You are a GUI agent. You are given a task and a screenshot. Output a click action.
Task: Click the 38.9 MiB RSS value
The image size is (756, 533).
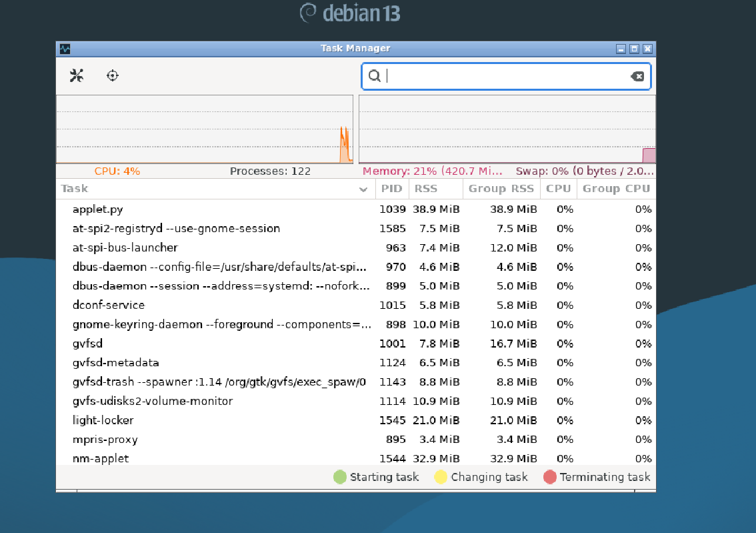tap(436, 209)
